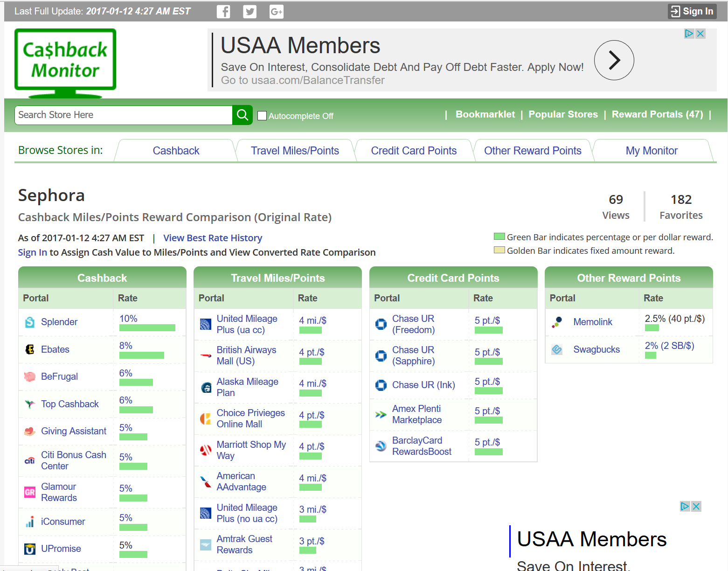Image resolution: width=728 pixels, height=571 pixels.
Task: Open the Reward Portals (47) link
Action: [657, 114]
